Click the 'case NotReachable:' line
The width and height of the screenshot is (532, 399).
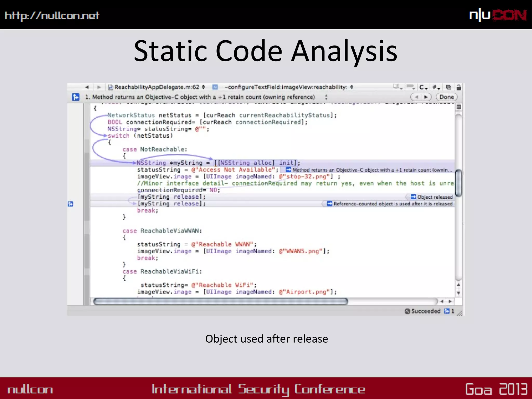155,149
